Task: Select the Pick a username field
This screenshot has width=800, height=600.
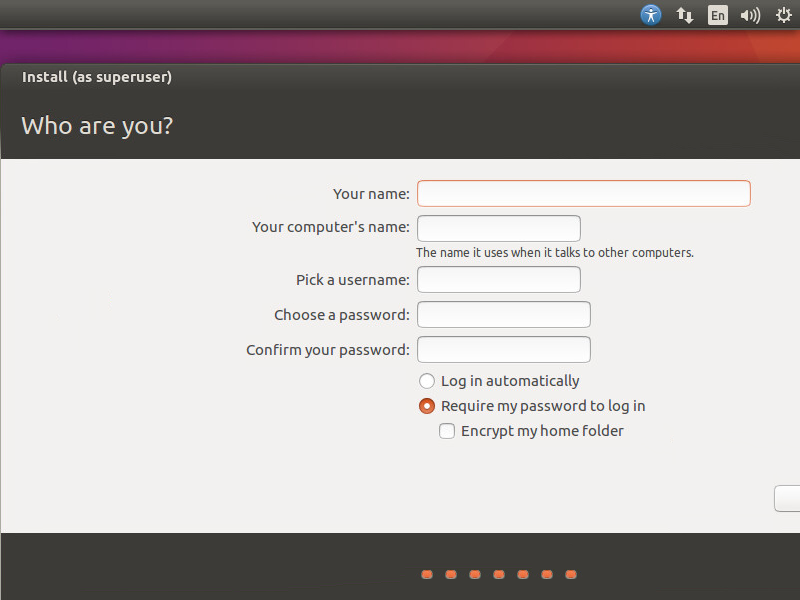Action: (x=498, y=280)
